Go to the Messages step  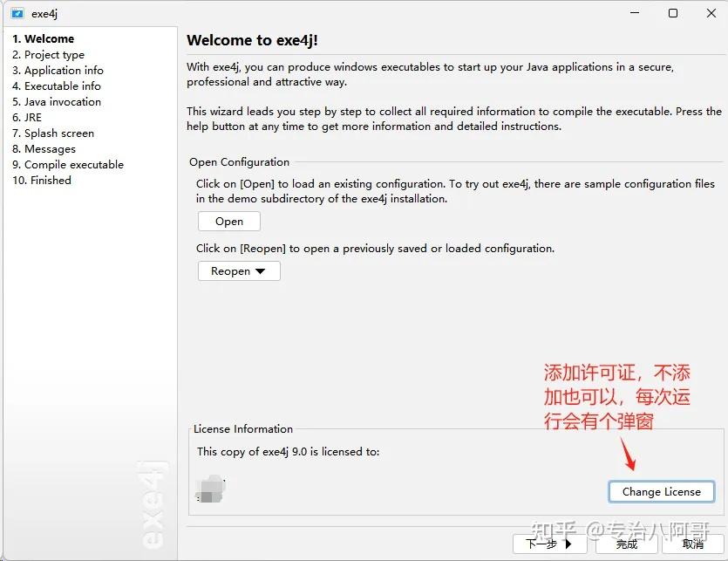click(x=44, y=148)
